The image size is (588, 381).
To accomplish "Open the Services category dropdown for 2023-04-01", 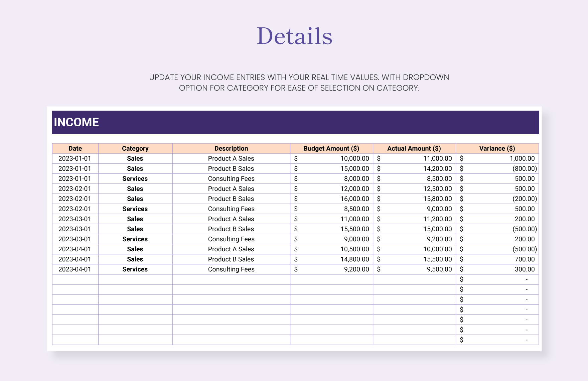I will click(x=135, y=269).
